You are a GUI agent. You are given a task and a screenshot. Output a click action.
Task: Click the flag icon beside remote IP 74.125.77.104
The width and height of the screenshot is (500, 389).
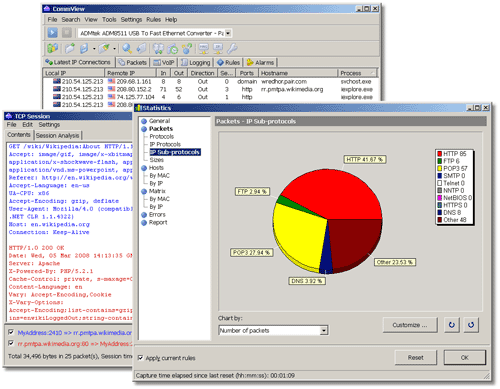[111, 97]
